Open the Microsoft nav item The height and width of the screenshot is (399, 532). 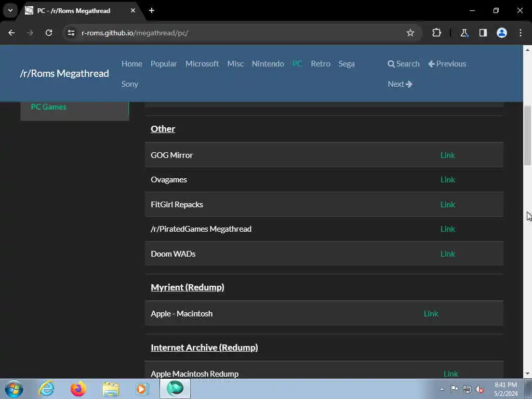[x=202, y=64]
